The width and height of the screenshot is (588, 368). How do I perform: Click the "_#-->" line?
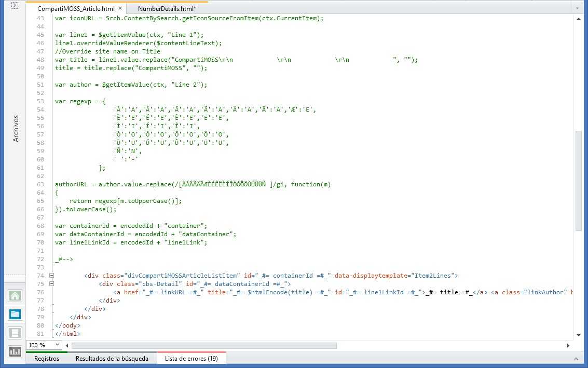coord(64,259)
